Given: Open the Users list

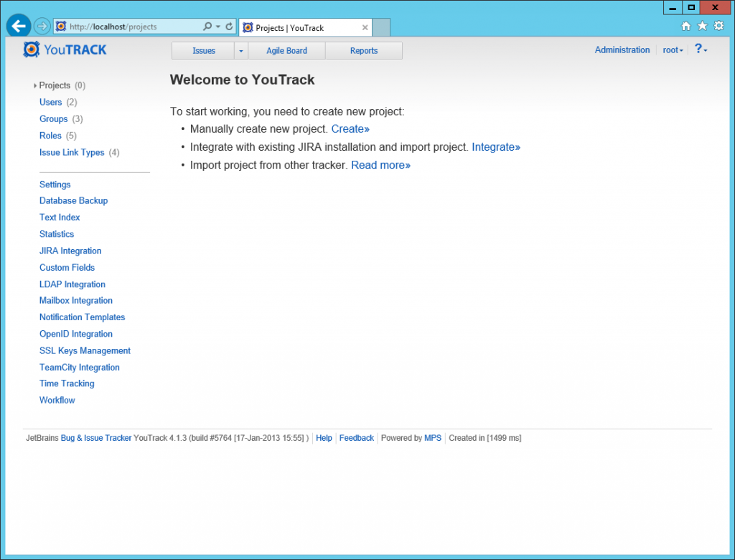Looking at the screenshot, I should click(x=51, y=102).
